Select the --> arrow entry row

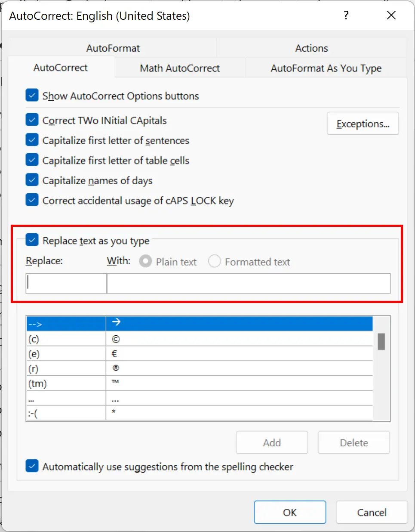[200, 324]
